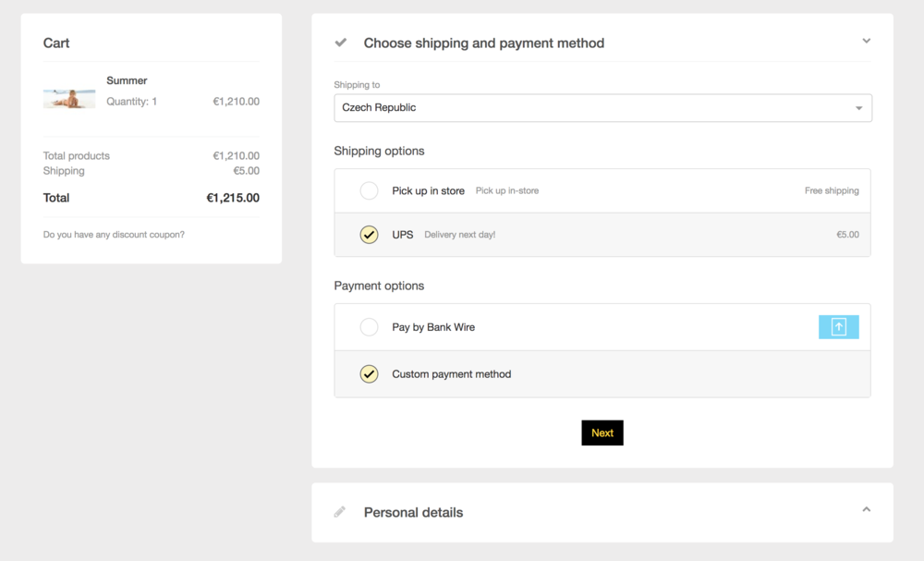This screenshot has height=561, width=924.
Task: Click the checkmark icon beside shipping heading
Action: coord(341,43)
